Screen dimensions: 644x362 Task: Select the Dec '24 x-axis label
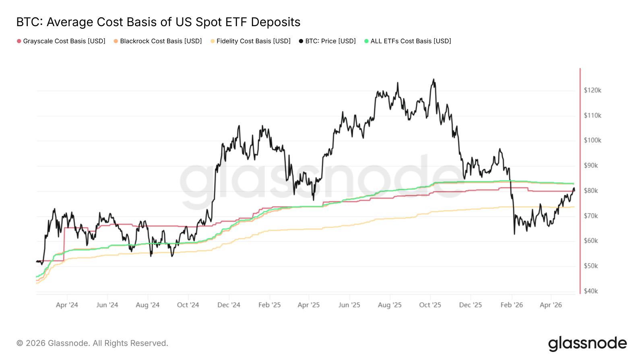point(229,305)
